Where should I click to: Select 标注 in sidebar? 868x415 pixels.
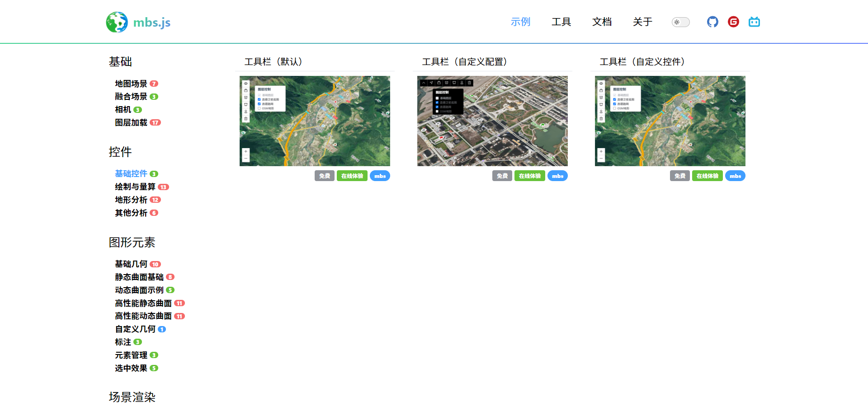coord(123,342)
